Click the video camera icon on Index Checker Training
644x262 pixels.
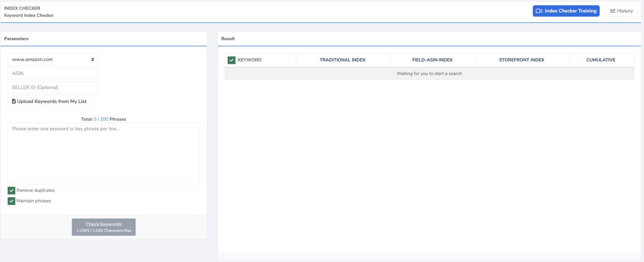[539, 11]
